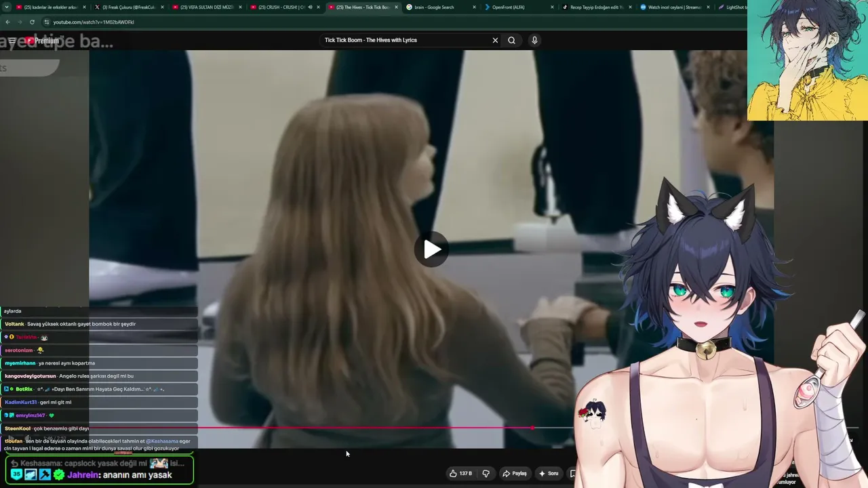Click the Soru ask button
Viewport: 868px width, 488px height.
pos(548,473)
